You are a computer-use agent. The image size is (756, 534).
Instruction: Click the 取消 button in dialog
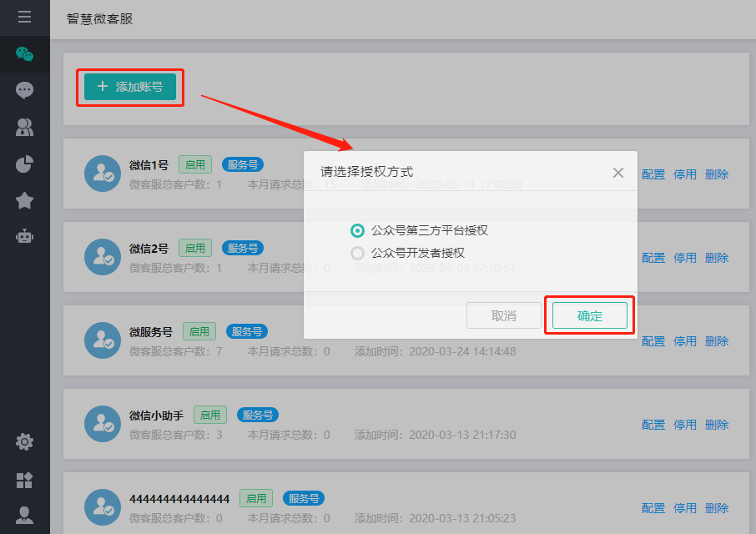click(x=504, y=316)
